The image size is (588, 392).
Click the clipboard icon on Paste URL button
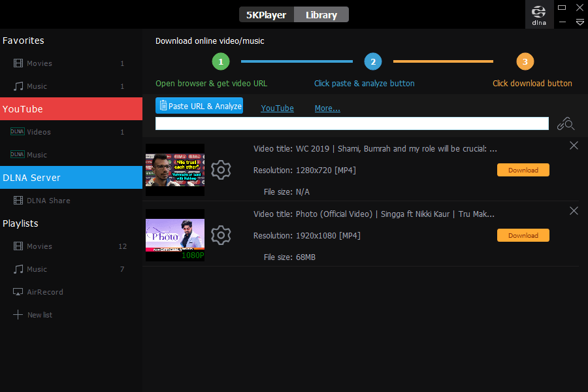(163, 105)
